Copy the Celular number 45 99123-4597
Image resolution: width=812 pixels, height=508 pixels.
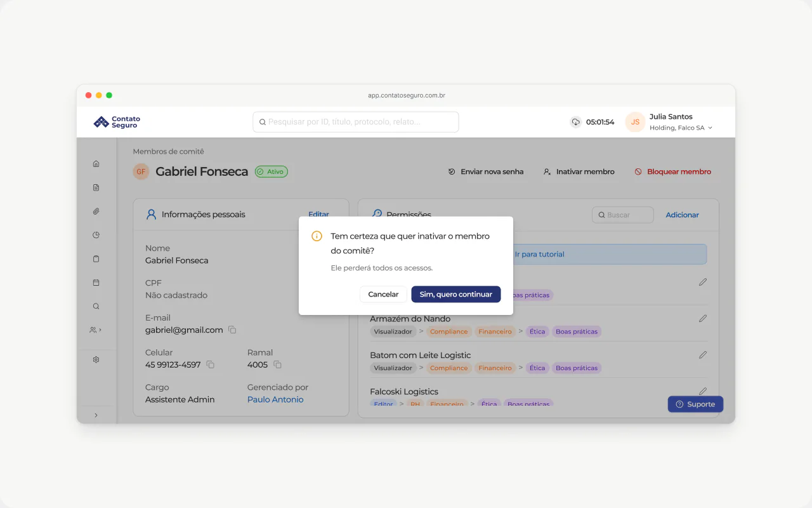pyautogui.click(x=211, y=365)
